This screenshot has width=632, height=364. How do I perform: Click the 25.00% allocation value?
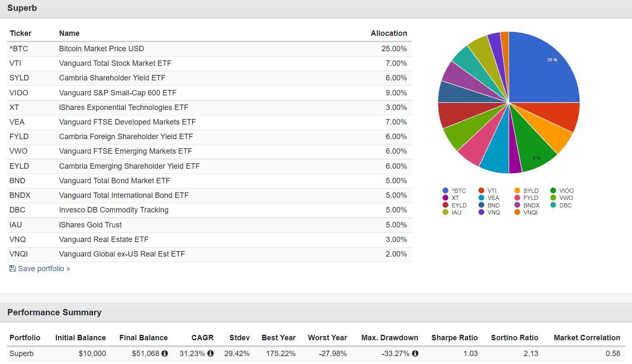tap(394, 49)
